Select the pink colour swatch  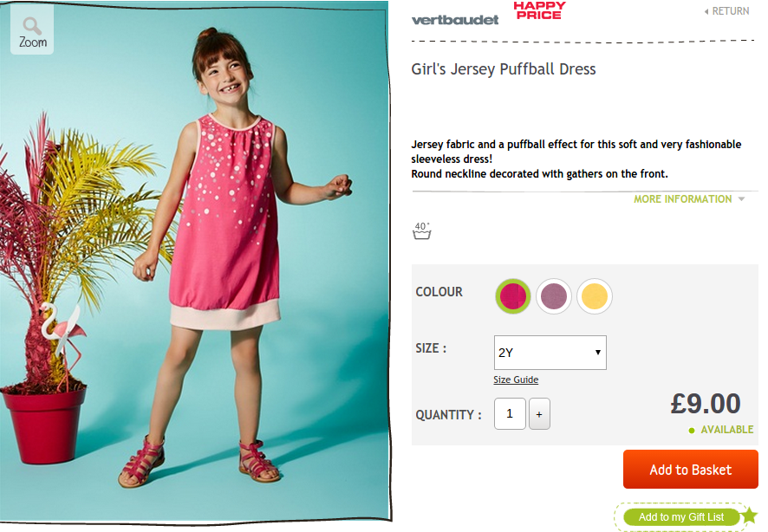513,296
